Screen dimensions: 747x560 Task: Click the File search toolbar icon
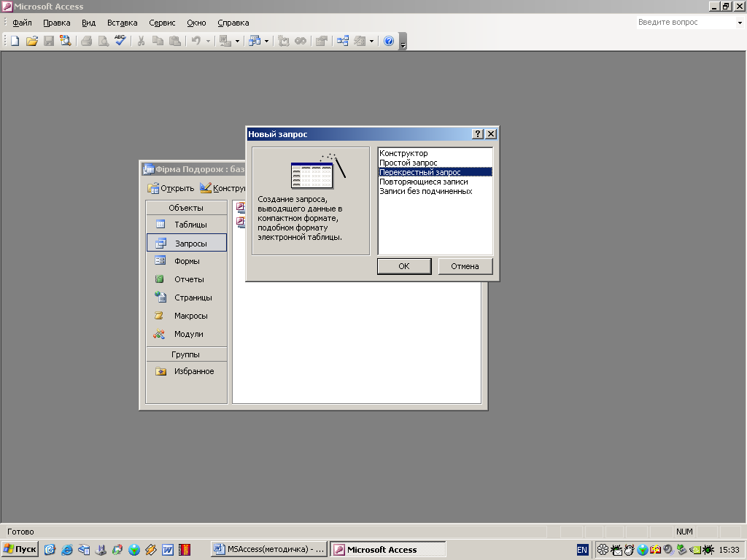click(x=65, y=42)
